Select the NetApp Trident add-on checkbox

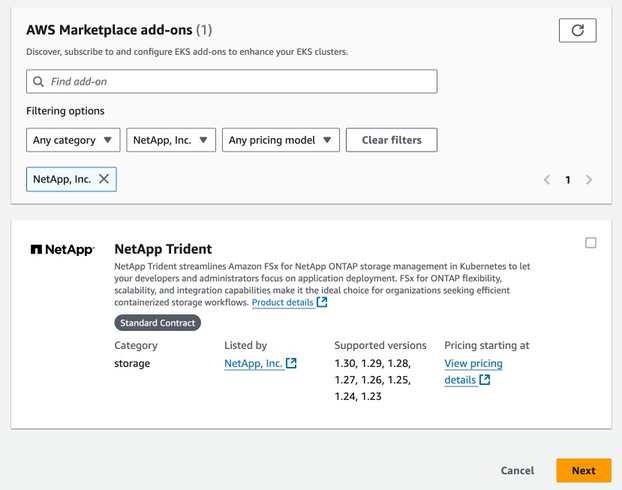click(x=591, y=243)
